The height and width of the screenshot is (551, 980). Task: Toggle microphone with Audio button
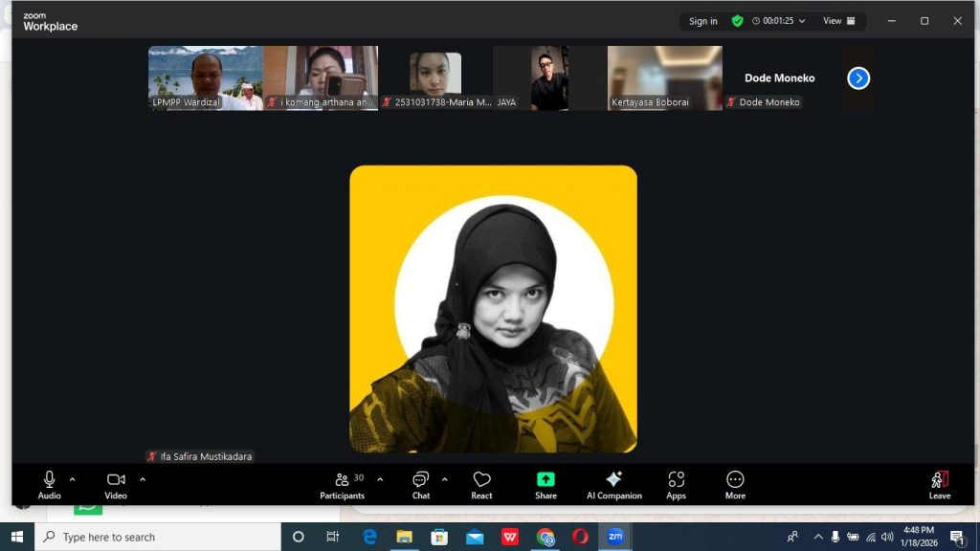pyautogui.click(x=49, y=484)
